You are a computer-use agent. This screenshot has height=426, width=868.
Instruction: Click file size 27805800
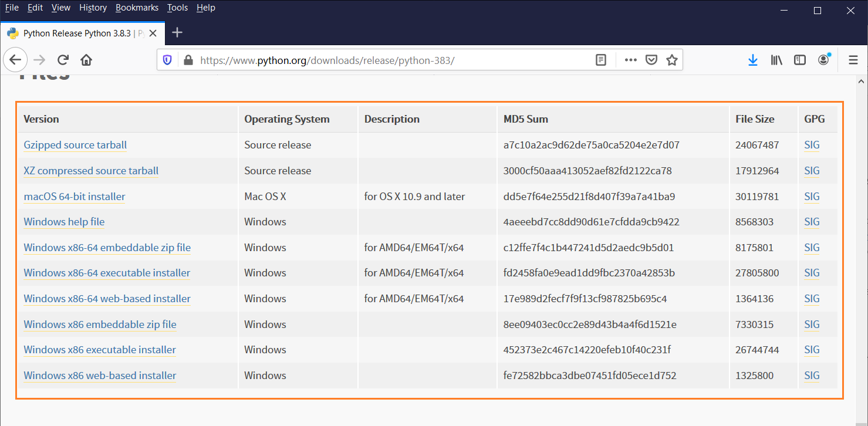tap(757, 273)
